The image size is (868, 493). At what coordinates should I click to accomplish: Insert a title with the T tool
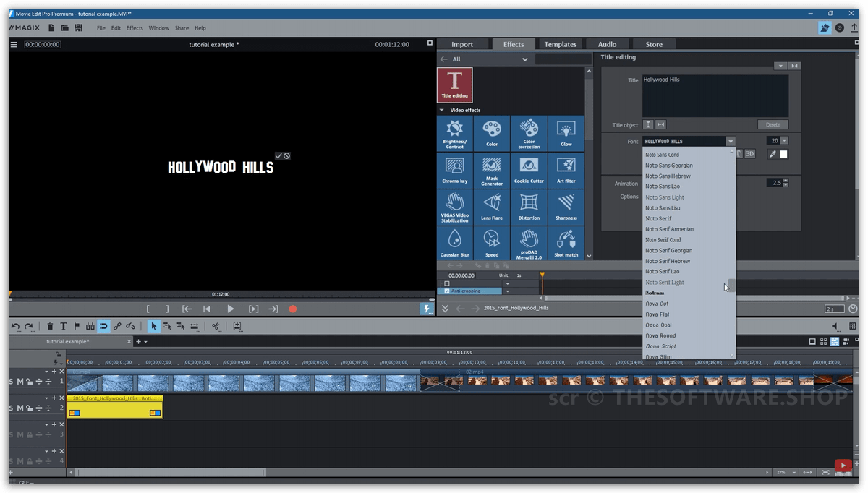[x=64, y=326]
